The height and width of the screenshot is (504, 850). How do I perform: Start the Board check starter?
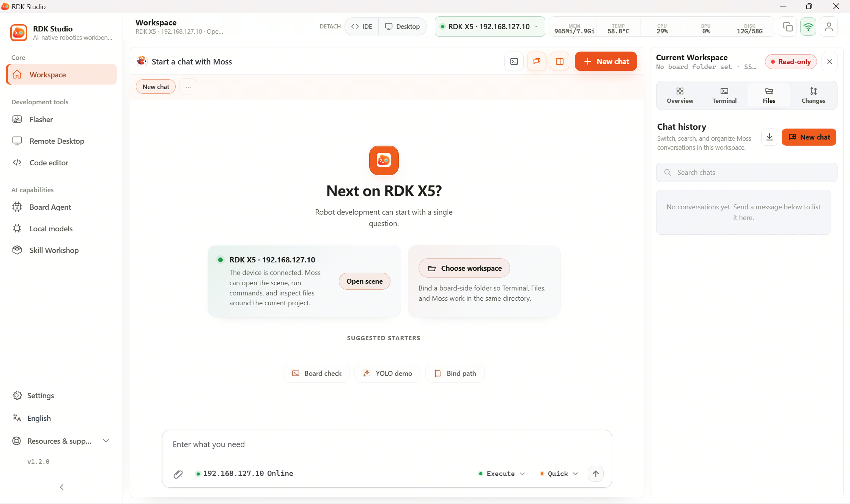(316, 374)
